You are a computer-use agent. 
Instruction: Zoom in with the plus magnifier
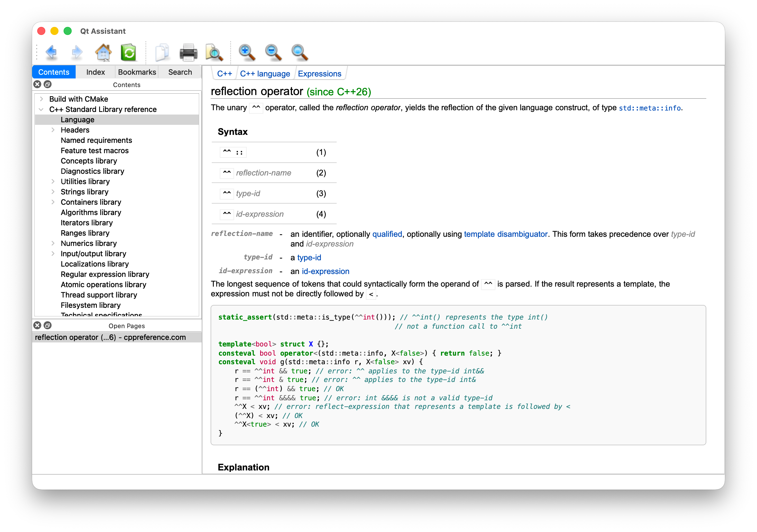point(247,52)
